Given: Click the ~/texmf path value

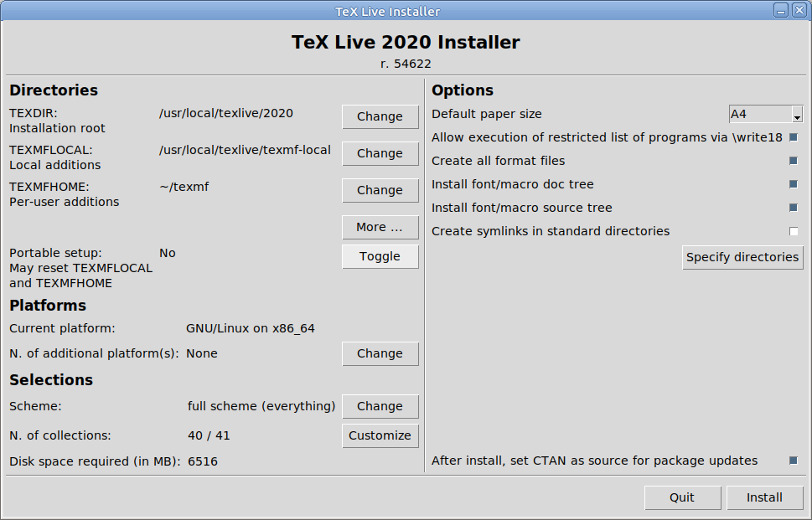Looking at the screenshot, I should [x=184, y=187].
